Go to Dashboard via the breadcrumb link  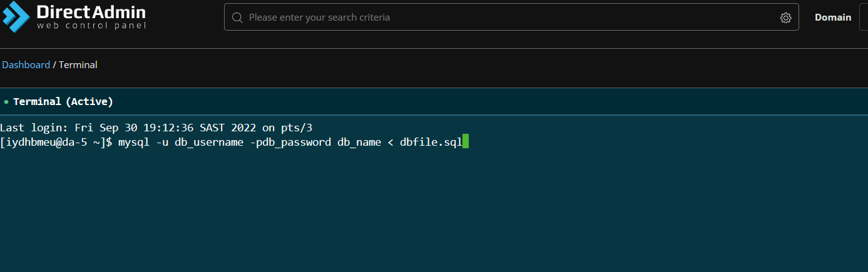pyautogui.click(x=26, y=65)
